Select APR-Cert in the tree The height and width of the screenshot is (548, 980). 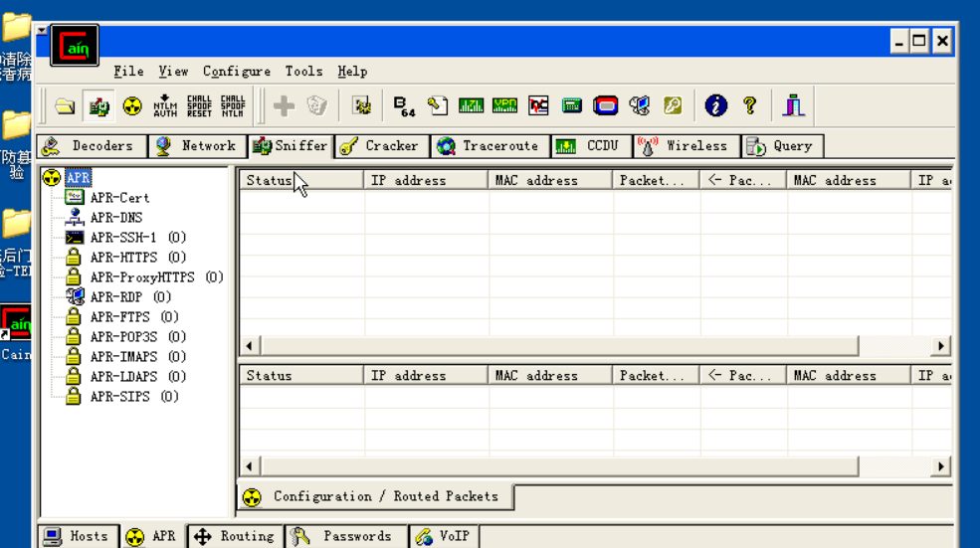pyautogui.click(x=119, y=198)
